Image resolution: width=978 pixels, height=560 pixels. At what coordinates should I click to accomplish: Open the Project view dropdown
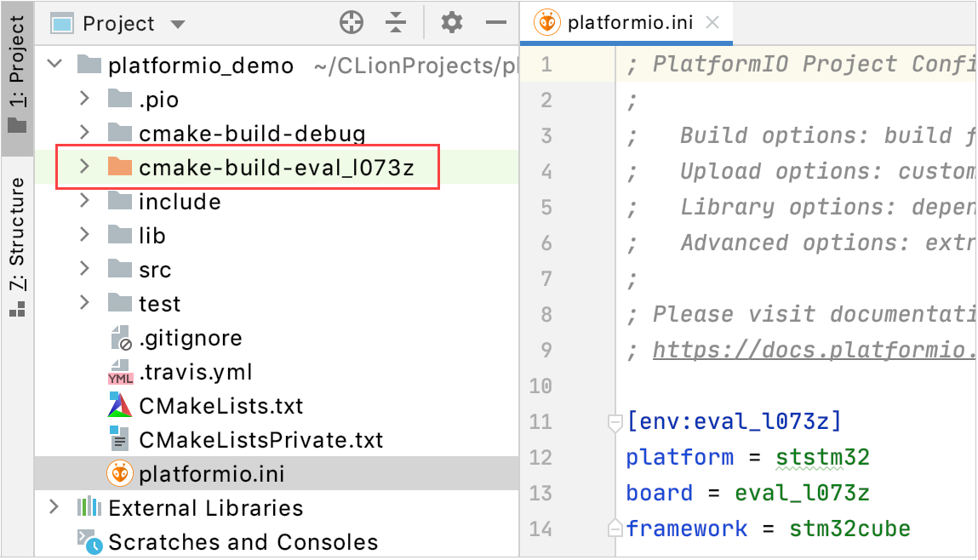(178, 24)
